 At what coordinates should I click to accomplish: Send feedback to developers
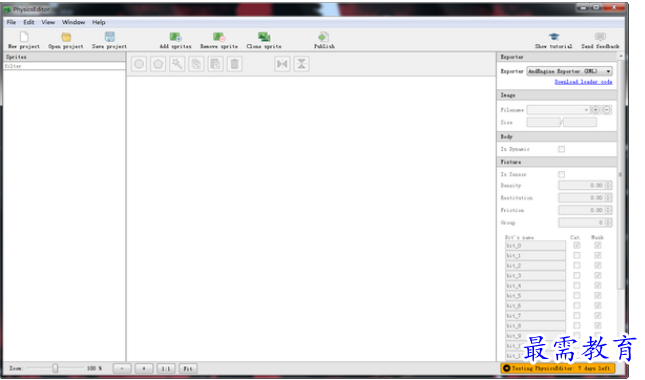[x=600, y=40]
